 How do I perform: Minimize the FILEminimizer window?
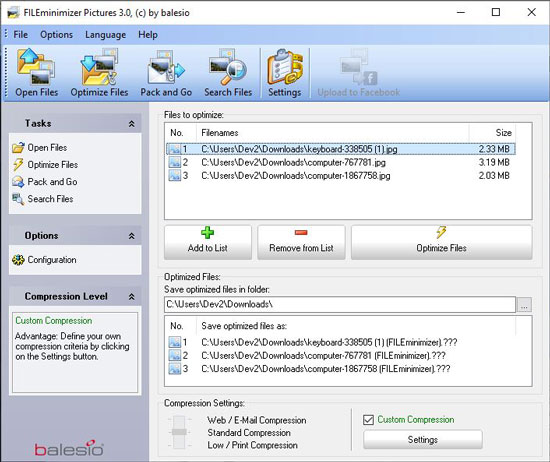point(461,12)
